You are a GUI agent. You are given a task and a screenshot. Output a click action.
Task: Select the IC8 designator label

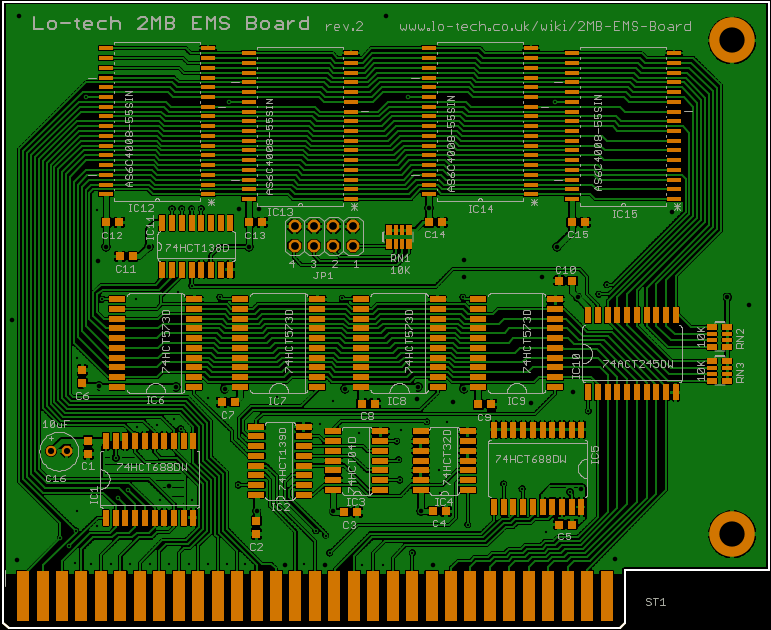click(x=397, y=401)
